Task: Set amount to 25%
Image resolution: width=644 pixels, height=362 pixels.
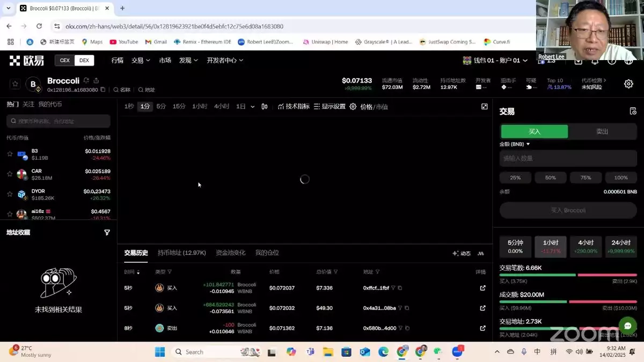Action: [x=515, y=178]
